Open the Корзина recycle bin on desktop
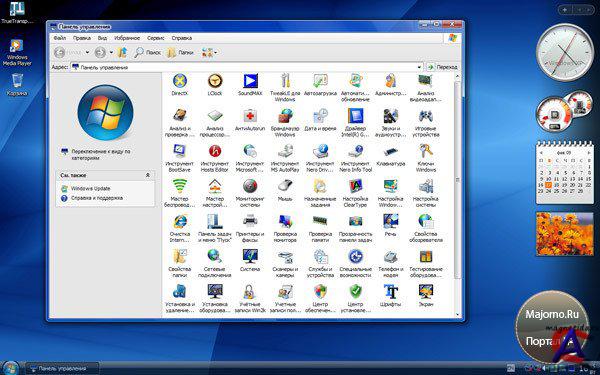600x375 pixels. (x=17, y=85)
